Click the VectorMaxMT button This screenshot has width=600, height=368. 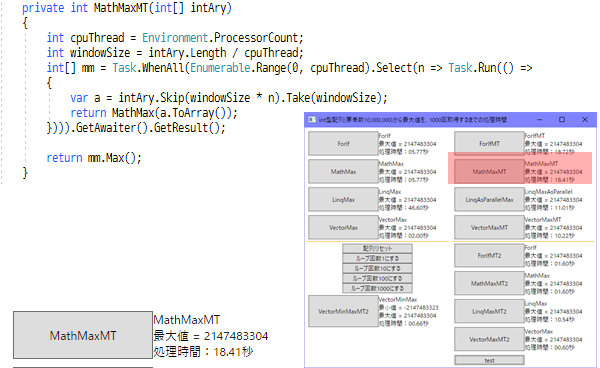click(489, 227)
